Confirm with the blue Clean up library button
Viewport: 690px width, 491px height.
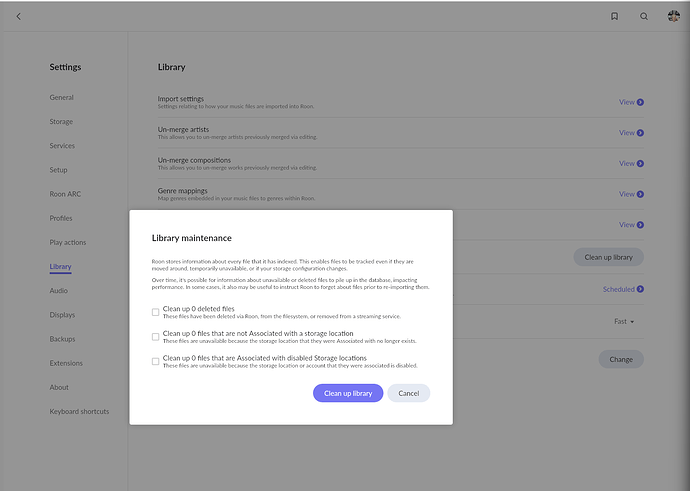(348, 393)
